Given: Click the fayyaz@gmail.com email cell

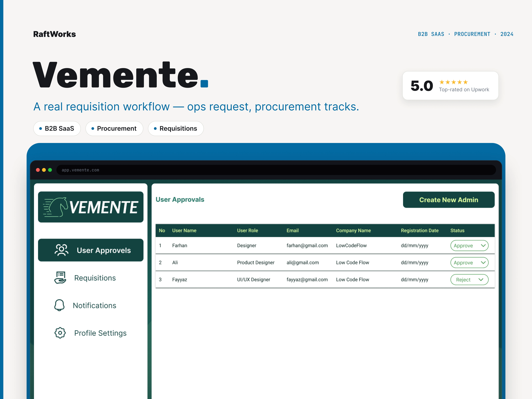Looking at the screenshot, I should 307,280.
